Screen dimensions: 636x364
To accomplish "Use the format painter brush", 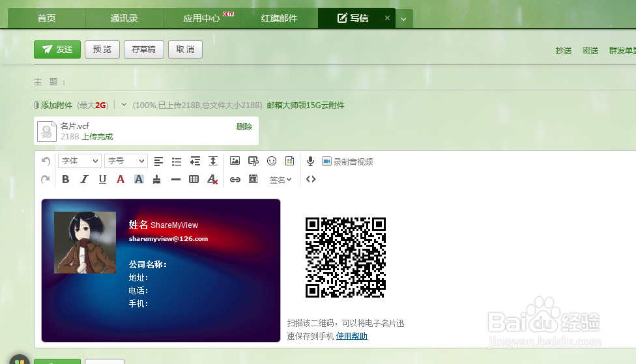I will click(156, 179).
